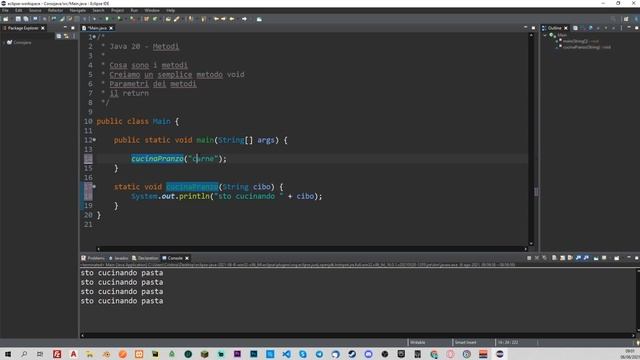The image size is (640, 360).
Task: Collapse the Main class node in Outline
Action: pyautogui.click(x=545, y=36)
